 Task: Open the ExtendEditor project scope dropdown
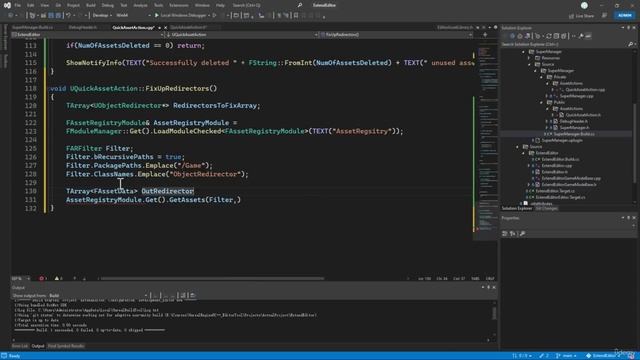(88, 35)
